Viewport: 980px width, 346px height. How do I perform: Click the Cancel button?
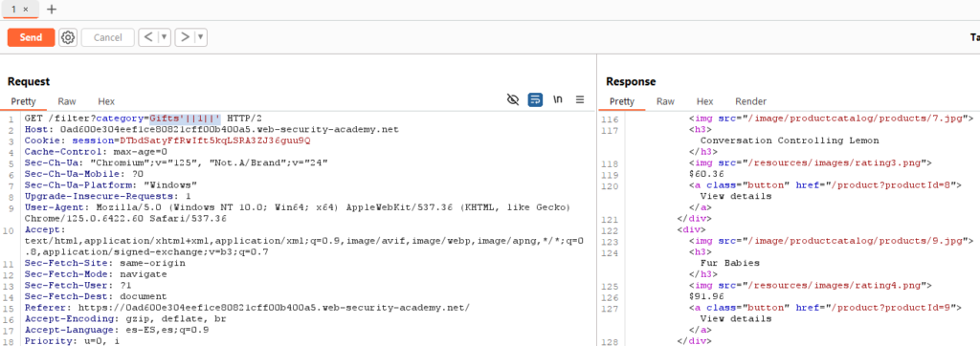pos(107,37)
